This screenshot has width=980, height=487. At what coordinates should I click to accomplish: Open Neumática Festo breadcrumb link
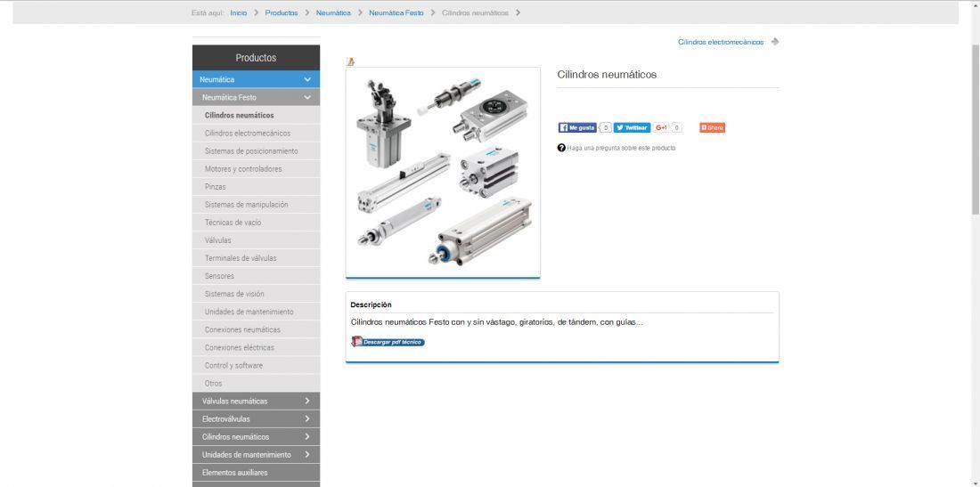click(x=396, y=12)
